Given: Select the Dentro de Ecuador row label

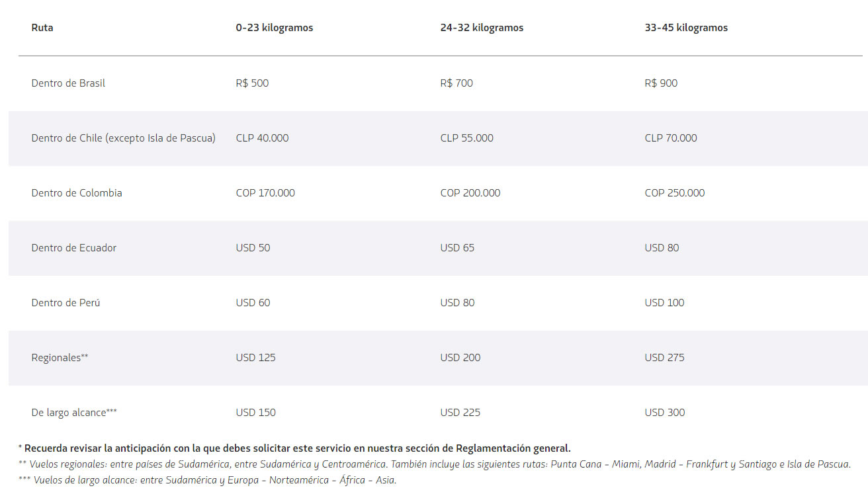Looking at the screenshot, I should click(73, 248).
